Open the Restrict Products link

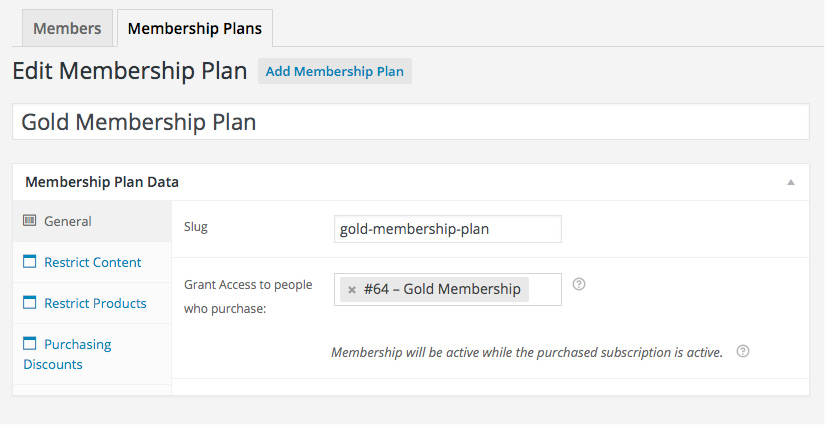pyautogui.click(x=95, y=303)
